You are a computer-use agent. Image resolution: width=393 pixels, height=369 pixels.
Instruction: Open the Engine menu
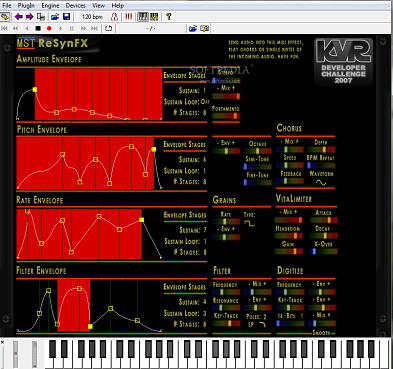50,6
